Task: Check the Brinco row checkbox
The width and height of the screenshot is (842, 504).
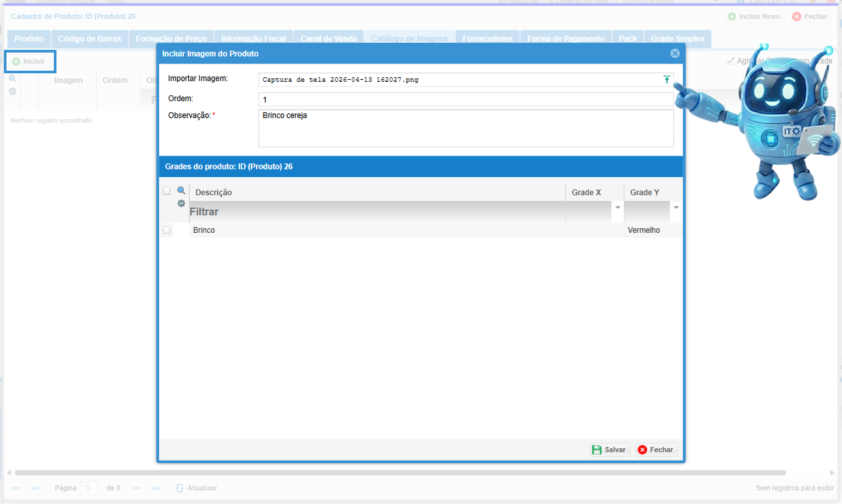Action: (x=167, y=230)
